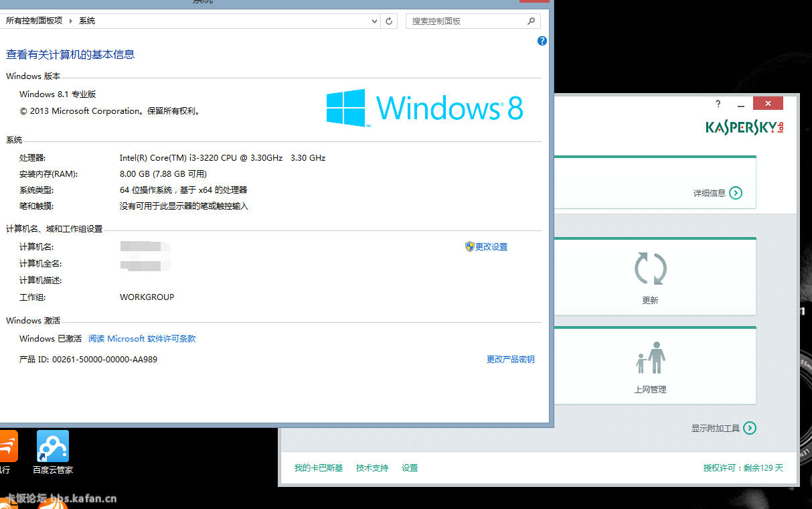The height and width of the screenshot is (509, 812).
Task: Expand the address bar history dropdown
Action: coord(375,21)
